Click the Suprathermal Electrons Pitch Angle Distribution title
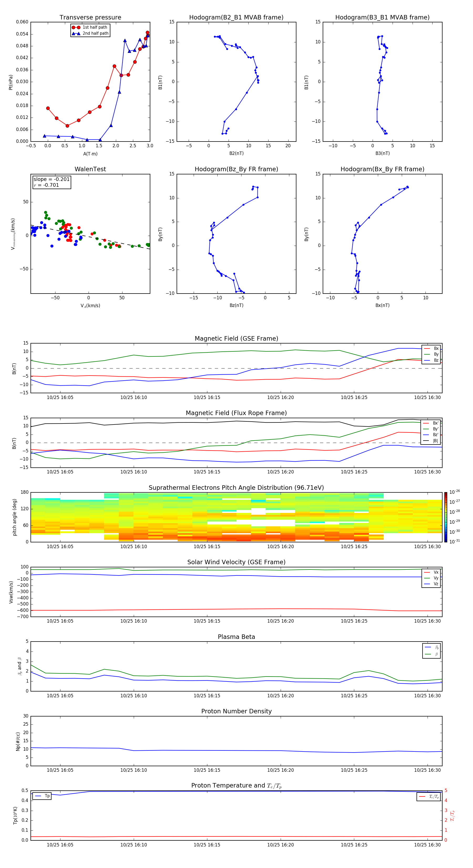Screen dimensions: 473x868 coord(236,488)
